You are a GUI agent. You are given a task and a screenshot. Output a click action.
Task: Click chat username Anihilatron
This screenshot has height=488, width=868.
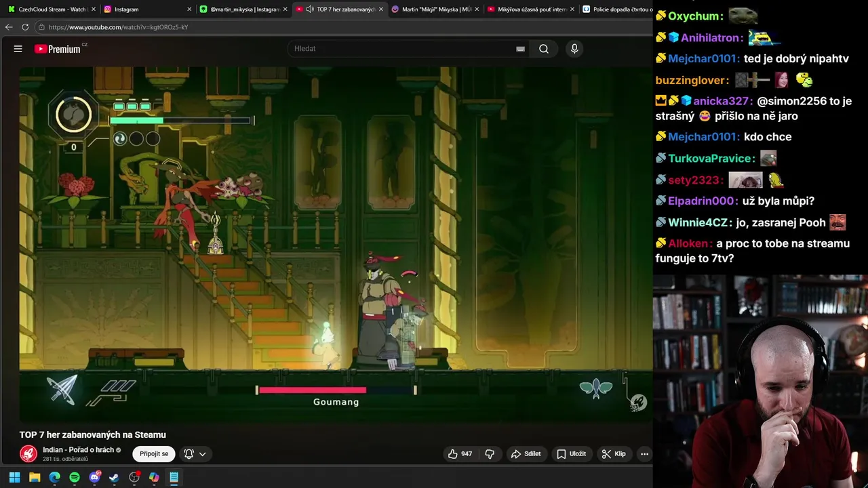[x=711, y=38]
